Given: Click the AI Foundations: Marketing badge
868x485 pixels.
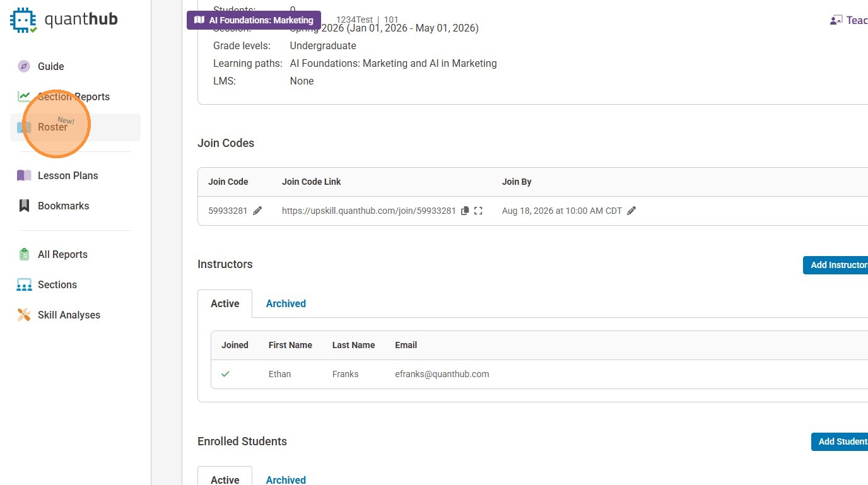Looking at the screenshot, I should 254,20.
